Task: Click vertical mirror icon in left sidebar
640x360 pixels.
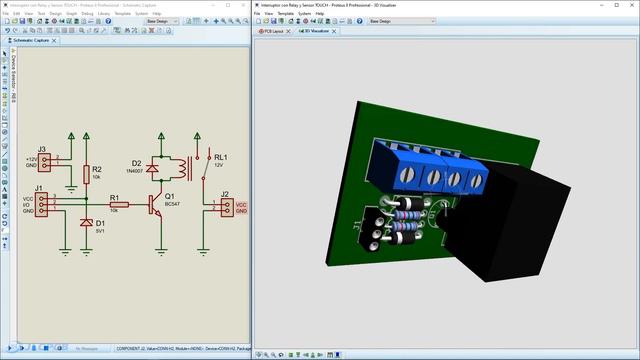Action: point(4,246)
